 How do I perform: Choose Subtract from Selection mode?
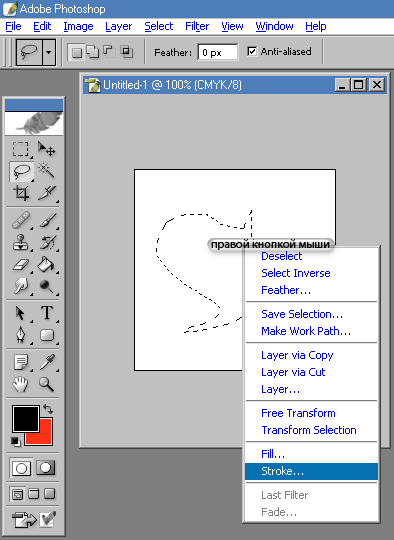click(109, 51)
